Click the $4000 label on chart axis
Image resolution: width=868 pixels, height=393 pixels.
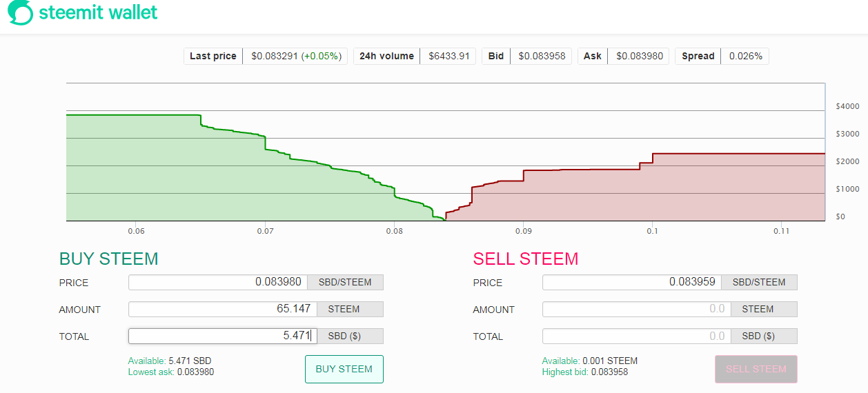tap(847, 106)
